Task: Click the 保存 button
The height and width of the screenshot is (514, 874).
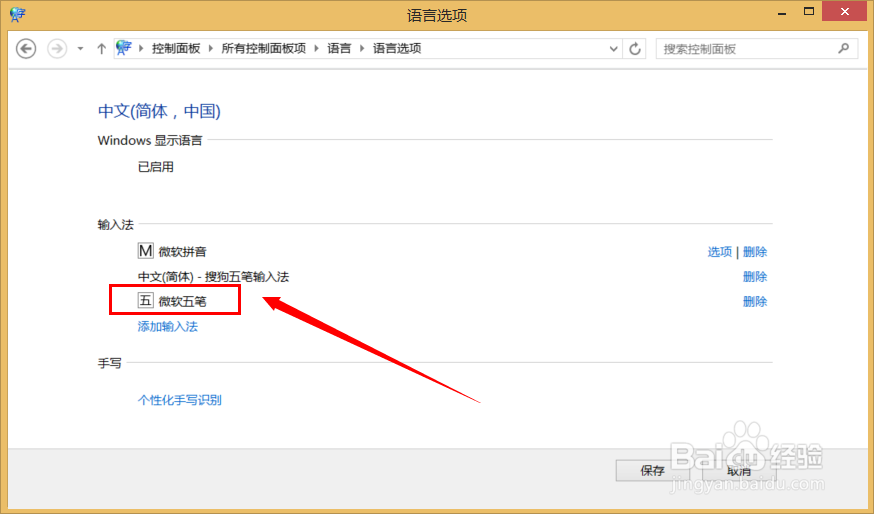Action: [x=653, y=471]
